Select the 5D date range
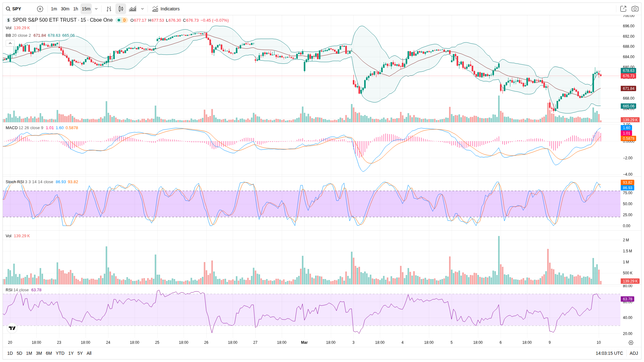 (19, 353)
